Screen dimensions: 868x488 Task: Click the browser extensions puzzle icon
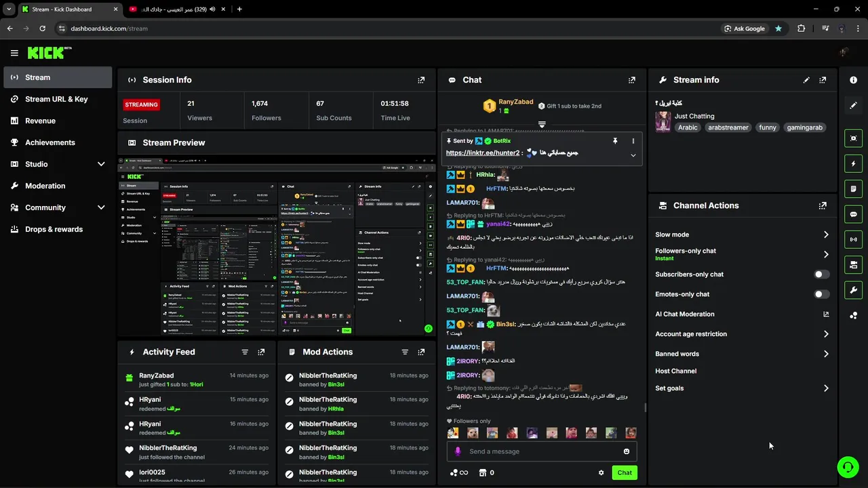click(802, 28)
